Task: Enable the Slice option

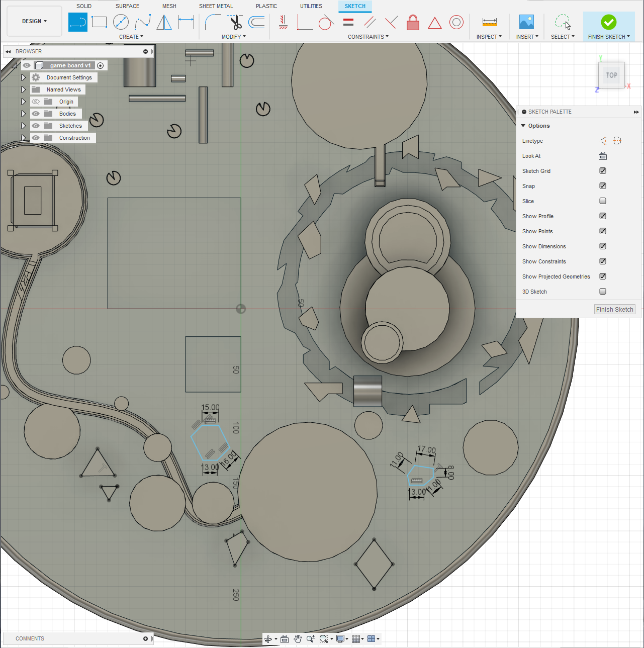Action: (602, 201)
